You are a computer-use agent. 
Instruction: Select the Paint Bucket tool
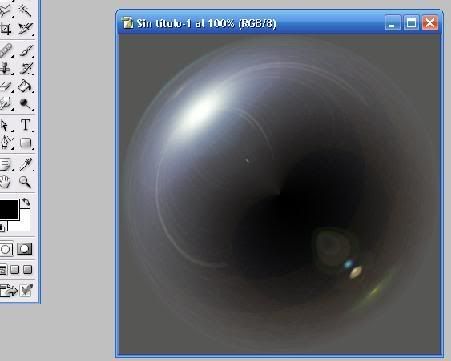pos(25,86)
